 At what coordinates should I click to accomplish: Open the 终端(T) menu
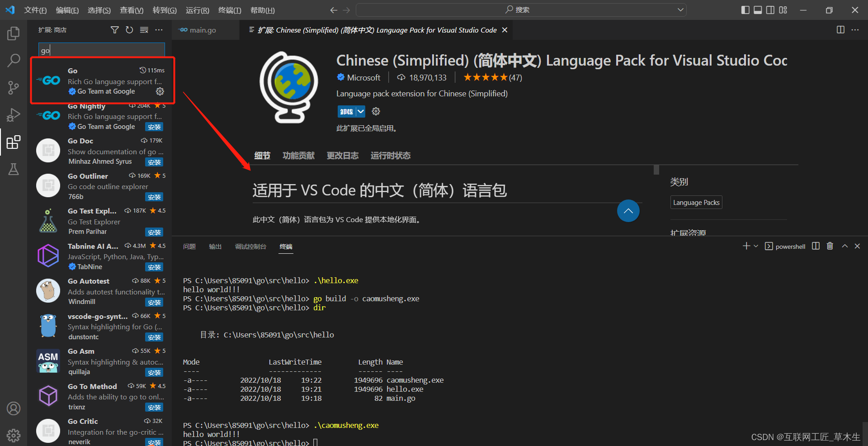(230, 10)
